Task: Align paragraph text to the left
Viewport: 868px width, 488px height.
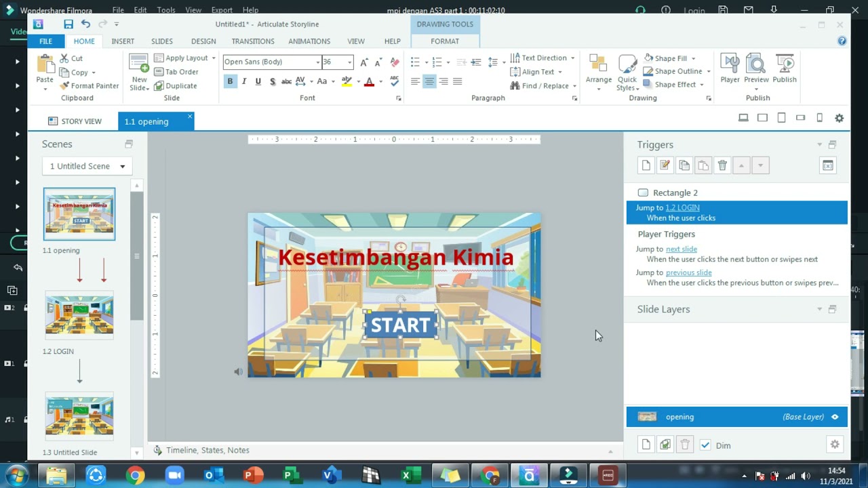Action: click(x=415, y=81)
